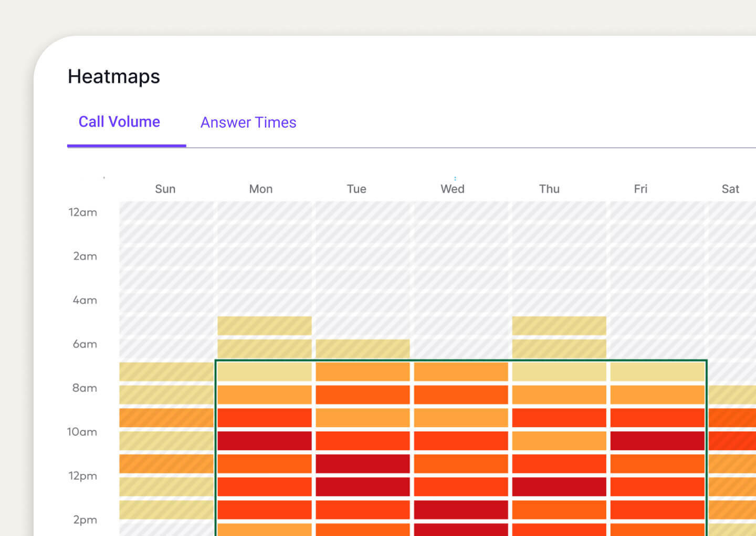Select the pale yellow Friday 7am cell
This screenshot has height=536, width=756.
(657, 372)
